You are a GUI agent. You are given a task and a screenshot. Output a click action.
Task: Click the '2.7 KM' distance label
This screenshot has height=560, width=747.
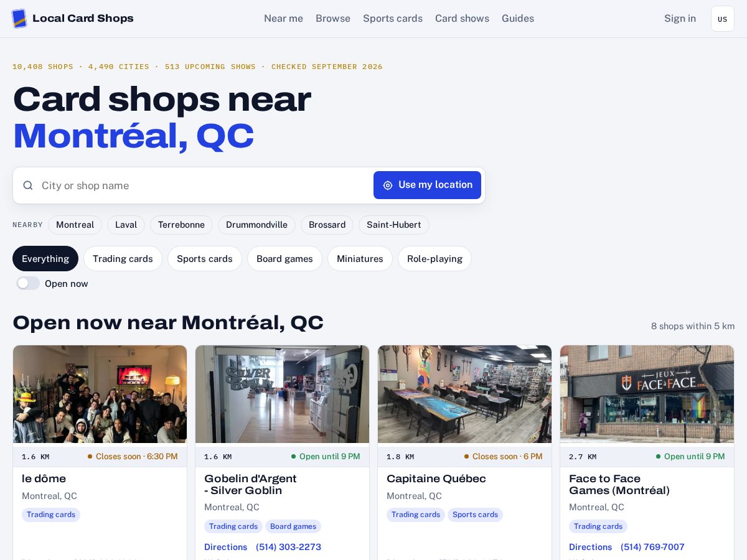(x=583, y=457)
